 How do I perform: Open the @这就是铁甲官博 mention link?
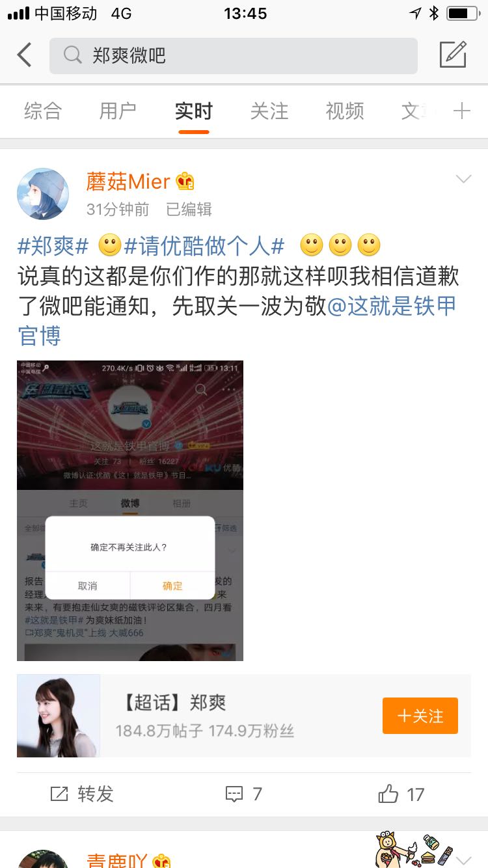(237, 321)
